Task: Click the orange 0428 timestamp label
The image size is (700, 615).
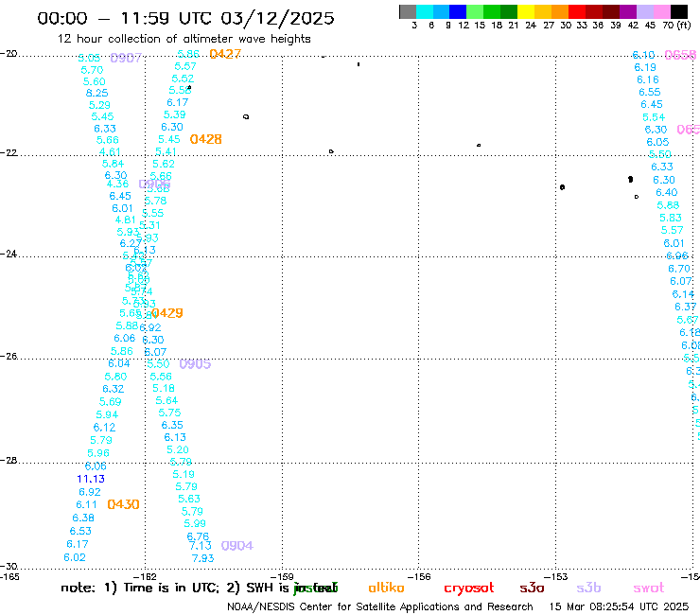Action: pyautogui.click(x=206, y=139)
